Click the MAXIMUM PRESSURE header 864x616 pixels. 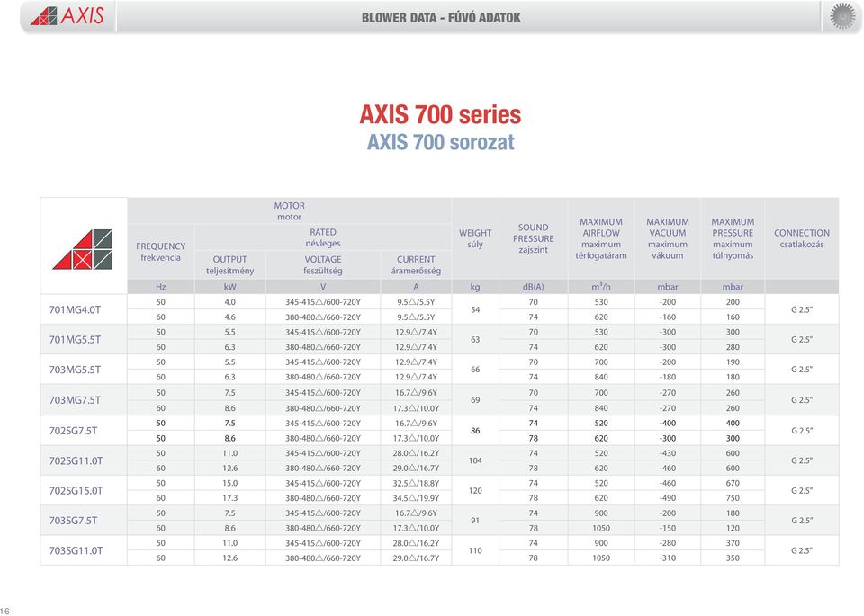pos(733,238)
